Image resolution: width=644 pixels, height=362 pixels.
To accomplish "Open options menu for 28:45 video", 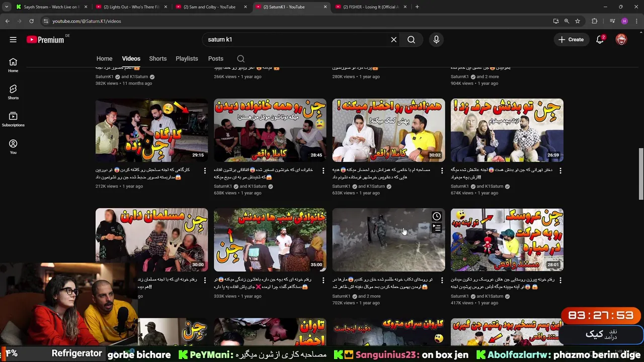I will pos(323,171).
